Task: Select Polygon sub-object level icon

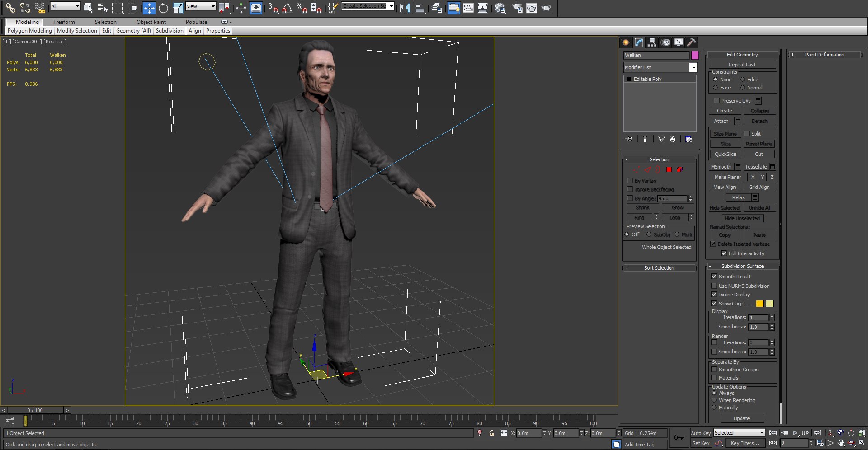Action: tap(669, 169)
